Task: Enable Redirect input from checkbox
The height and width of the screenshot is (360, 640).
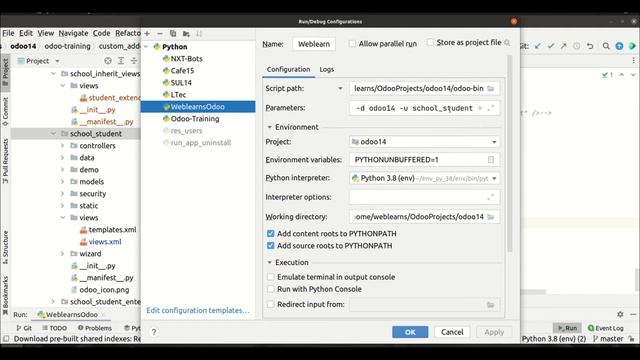Action: click(271, 304)
